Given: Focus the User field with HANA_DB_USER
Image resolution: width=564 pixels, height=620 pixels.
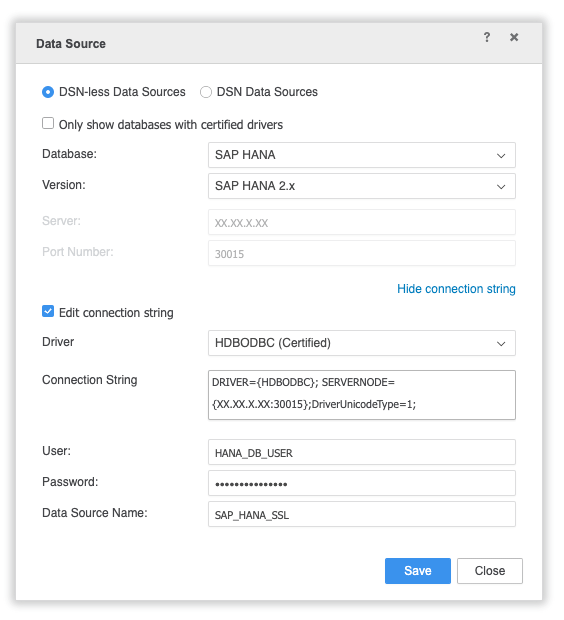Looking at the screenshot, I should pos(361,452).
